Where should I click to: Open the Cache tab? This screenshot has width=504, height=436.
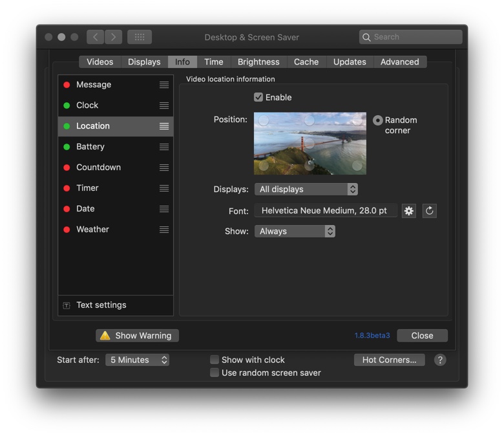[306, 62]
